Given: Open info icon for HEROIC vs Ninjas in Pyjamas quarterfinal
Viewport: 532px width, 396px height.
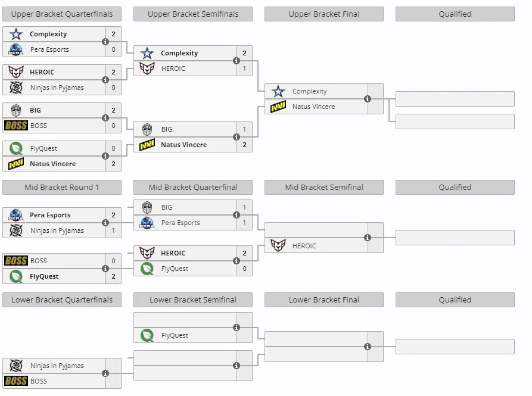Looking at the screenshot, I should (105, 80).
